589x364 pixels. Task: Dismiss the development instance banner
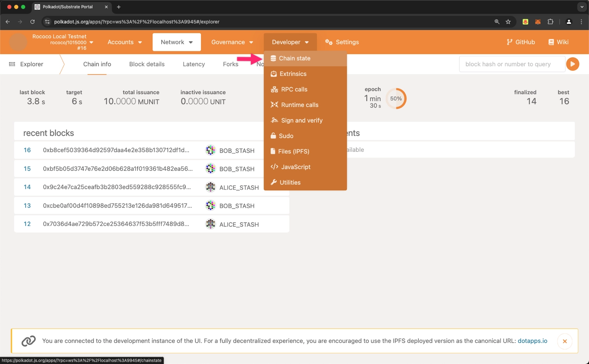click(x=564, y=341)
